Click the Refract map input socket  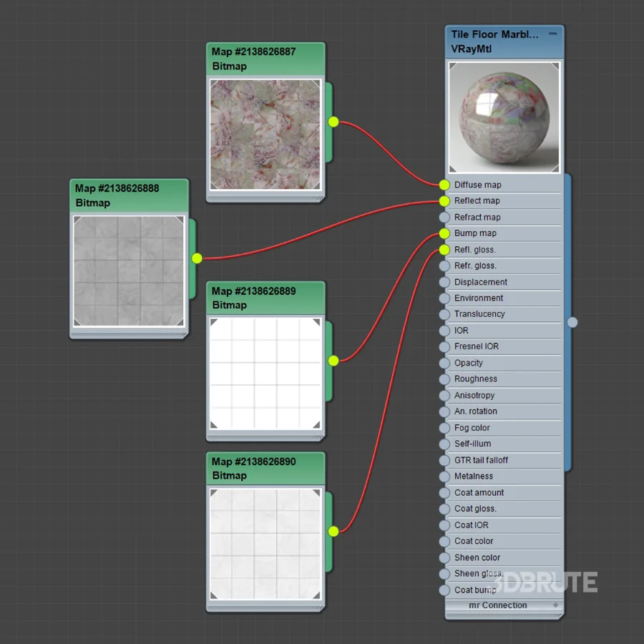pyautogui.click(x=444, y=218)
